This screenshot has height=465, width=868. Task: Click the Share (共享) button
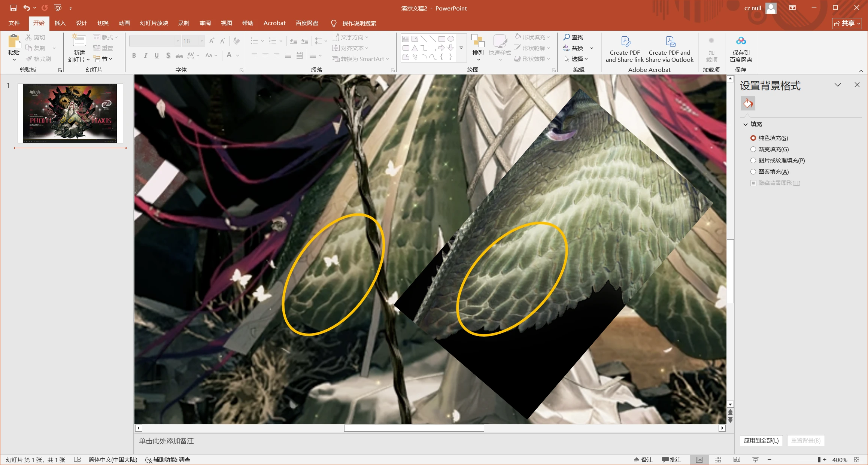pos(847,24)
